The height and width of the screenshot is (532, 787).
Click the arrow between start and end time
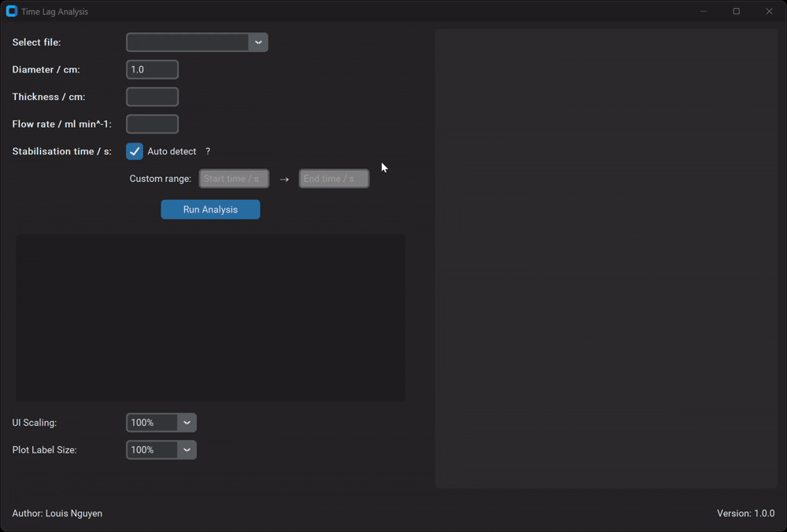(284, 179)
